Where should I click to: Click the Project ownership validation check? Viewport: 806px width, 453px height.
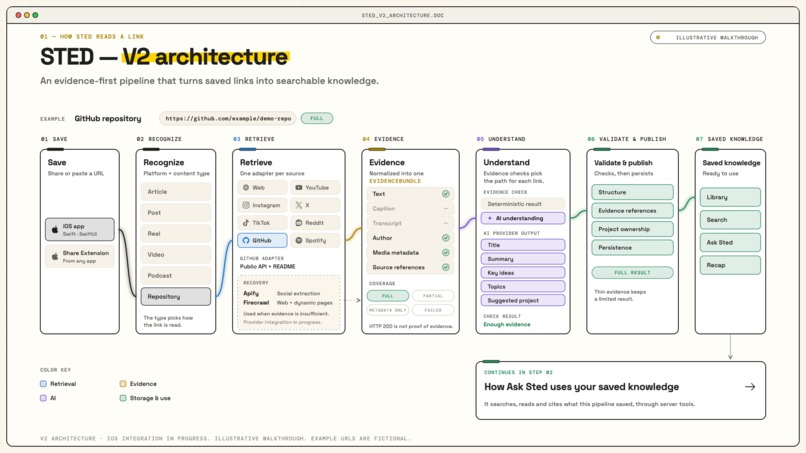(x=632, y=229)
